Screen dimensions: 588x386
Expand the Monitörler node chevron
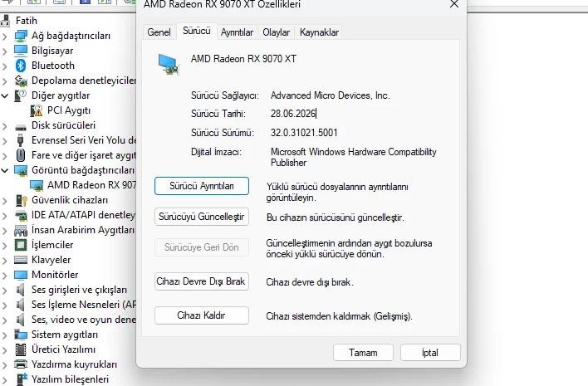pyautogui.click(x=5, y=276)
